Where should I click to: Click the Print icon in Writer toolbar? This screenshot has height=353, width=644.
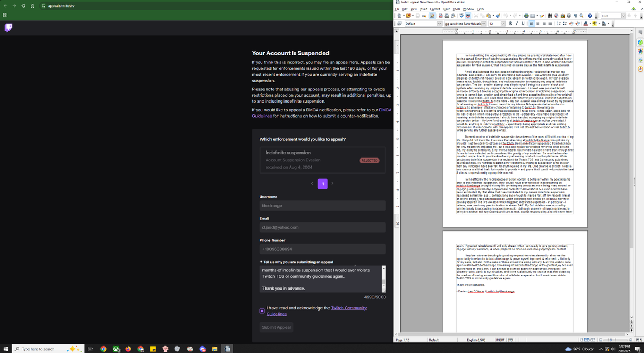click(x=447, y=16)
